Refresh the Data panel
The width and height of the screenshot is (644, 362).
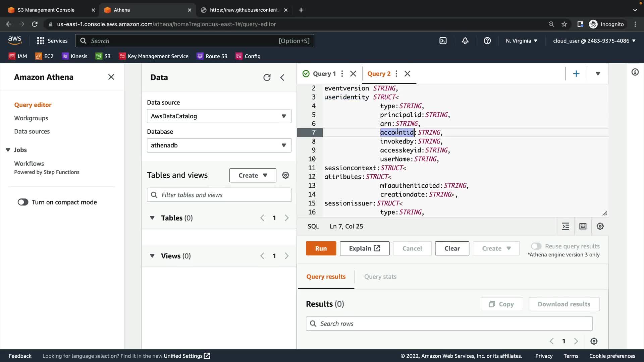267,77
